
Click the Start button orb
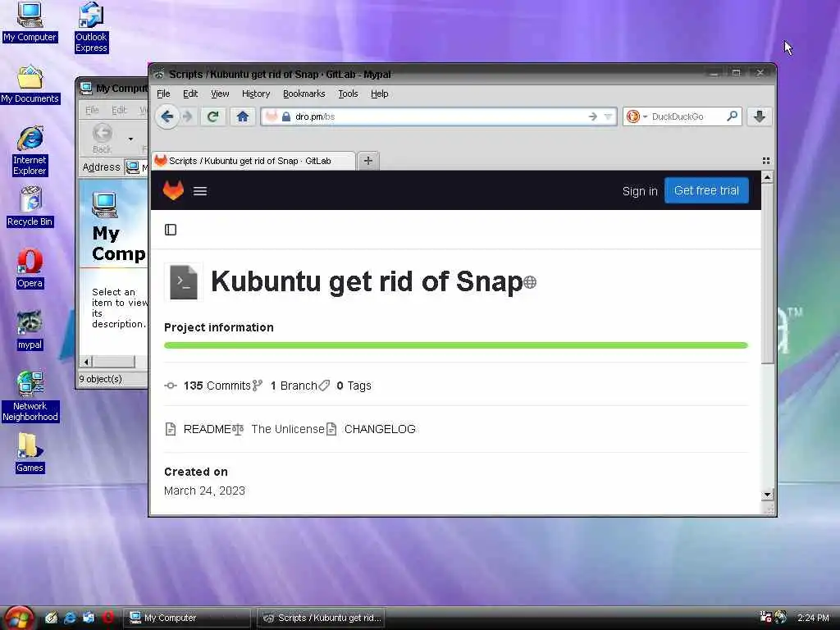pyautogui.click(x=18, y=618)
